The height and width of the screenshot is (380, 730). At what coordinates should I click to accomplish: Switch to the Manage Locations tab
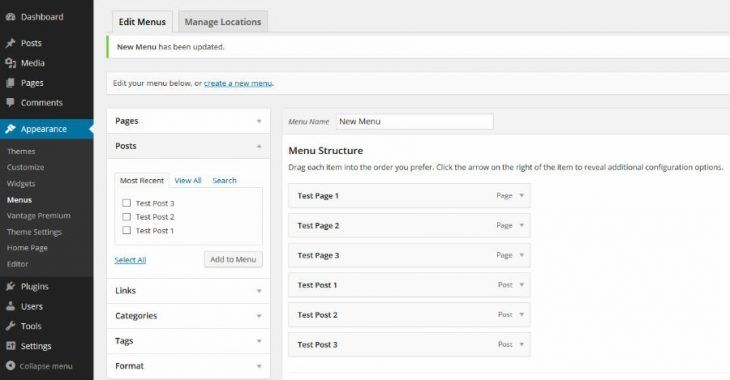(223, 22)
